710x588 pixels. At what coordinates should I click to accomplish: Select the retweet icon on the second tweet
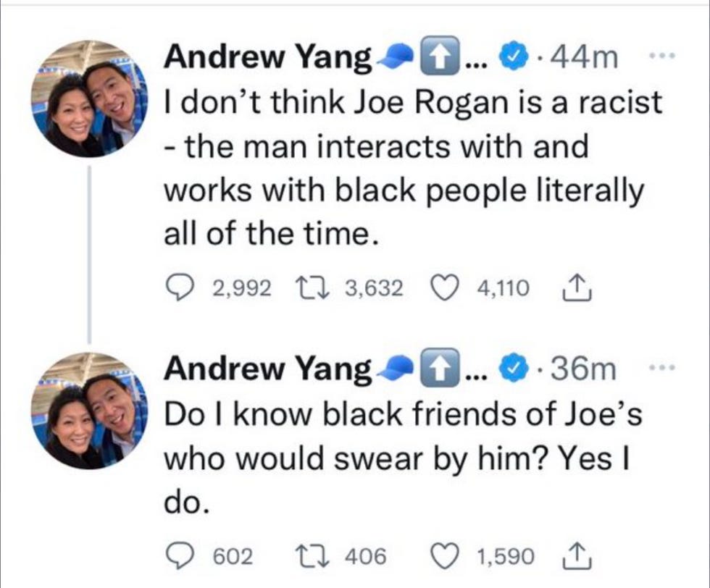(312, 555)
